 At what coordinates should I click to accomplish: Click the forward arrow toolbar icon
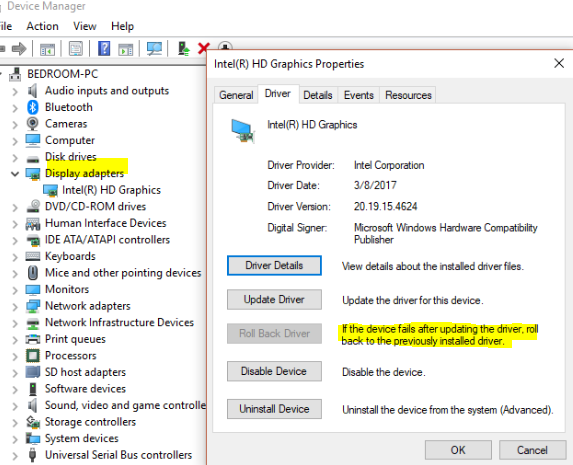click(19, 48)
